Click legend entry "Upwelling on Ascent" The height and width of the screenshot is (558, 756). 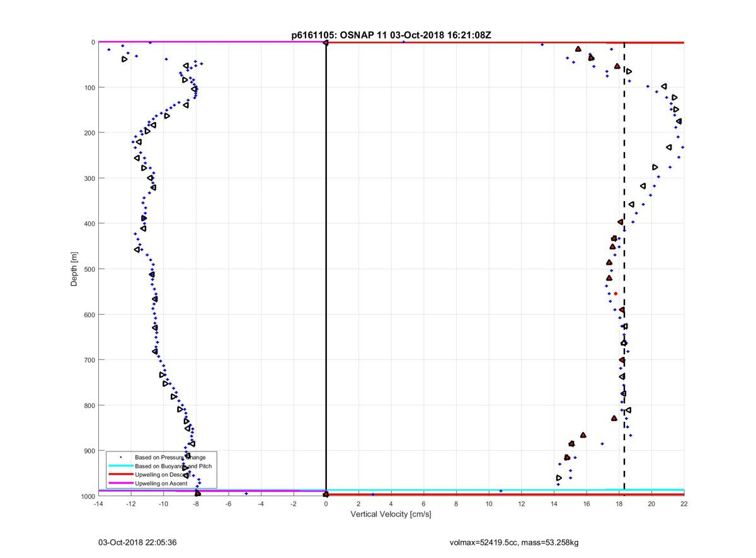[x=161, y=483]
